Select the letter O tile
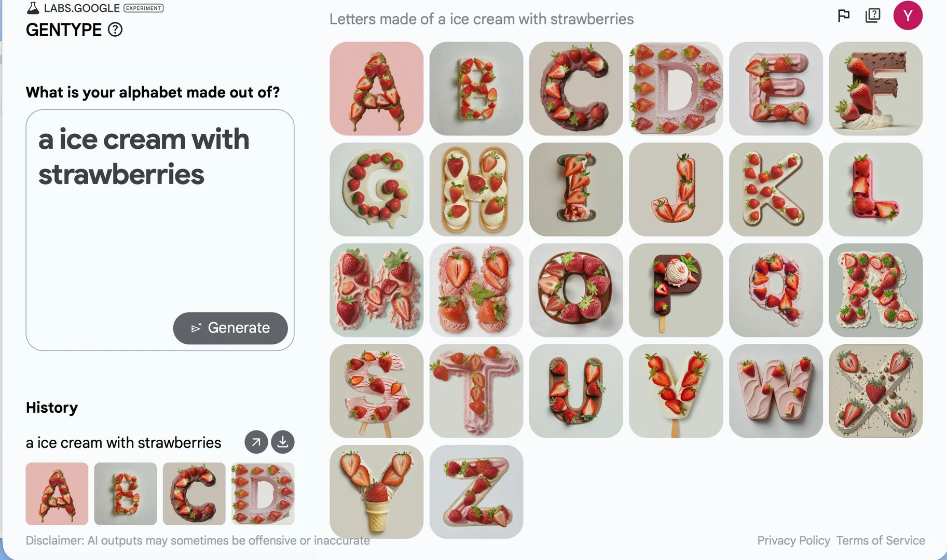947x560 pixels. pos(576,290)
